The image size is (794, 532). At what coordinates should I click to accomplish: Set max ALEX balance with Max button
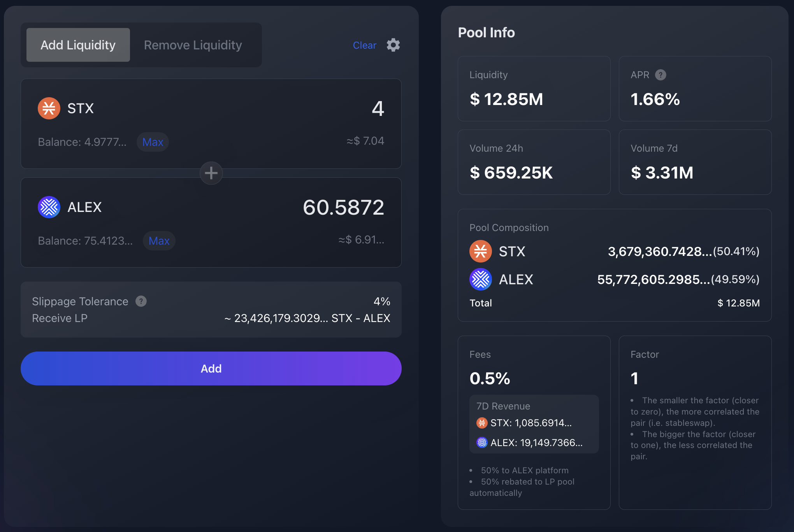[159, 241]
